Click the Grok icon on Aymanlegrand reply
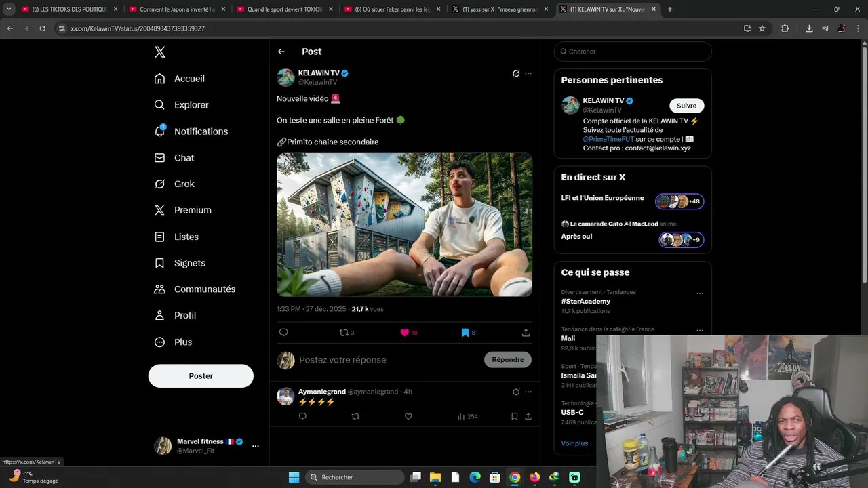The width and height of the screenshot is (868, 488). click(x=516, y=392)
